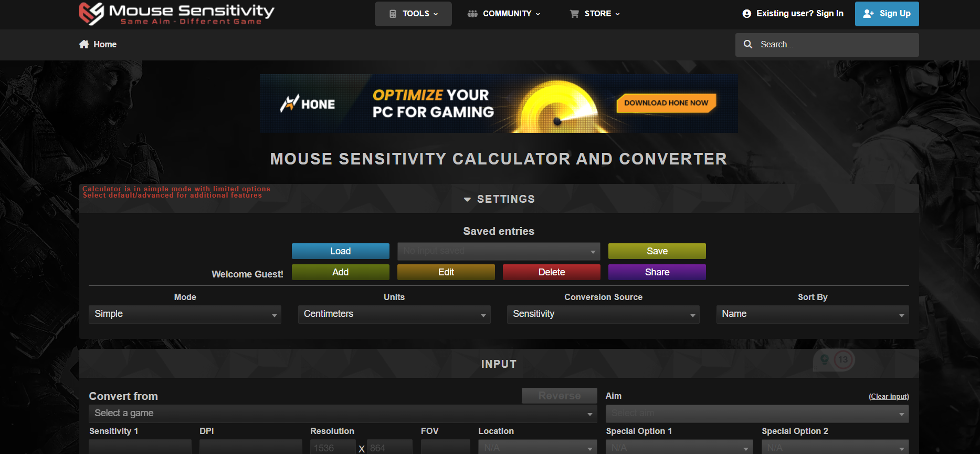The image size is (980, 454).
Task: Click into the Search input field
Action: click(x=835, y=45)
